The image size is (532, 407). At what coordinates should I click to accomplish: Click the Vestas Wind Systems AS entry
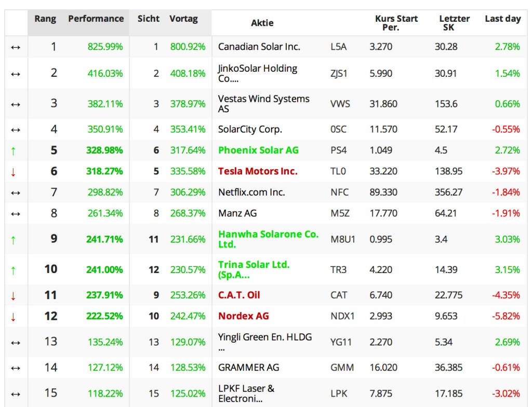pyautogui.click(x=263, y=104)
